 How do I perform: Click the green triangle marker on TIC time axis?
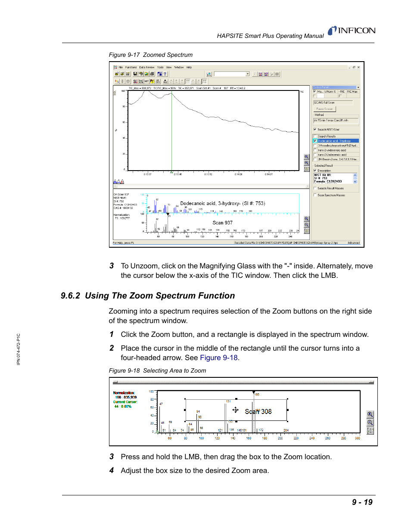coord(171,172)
